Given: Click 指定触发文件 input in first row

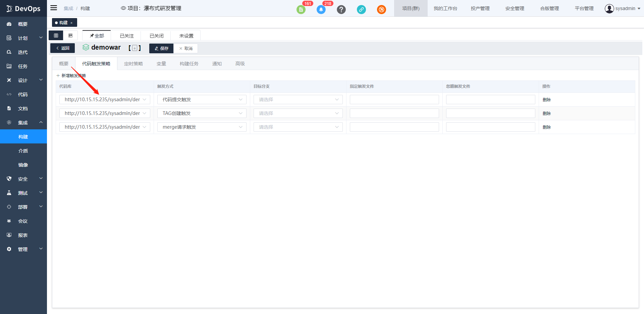Looking at the screenshot, I should click(x=394, y=100).
